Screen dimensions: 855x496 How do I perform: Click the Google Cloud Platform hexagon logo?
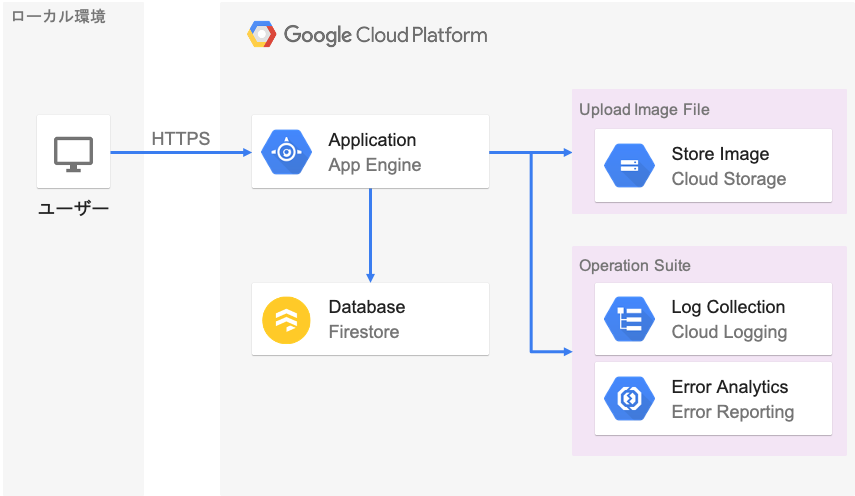click(262, 34)
